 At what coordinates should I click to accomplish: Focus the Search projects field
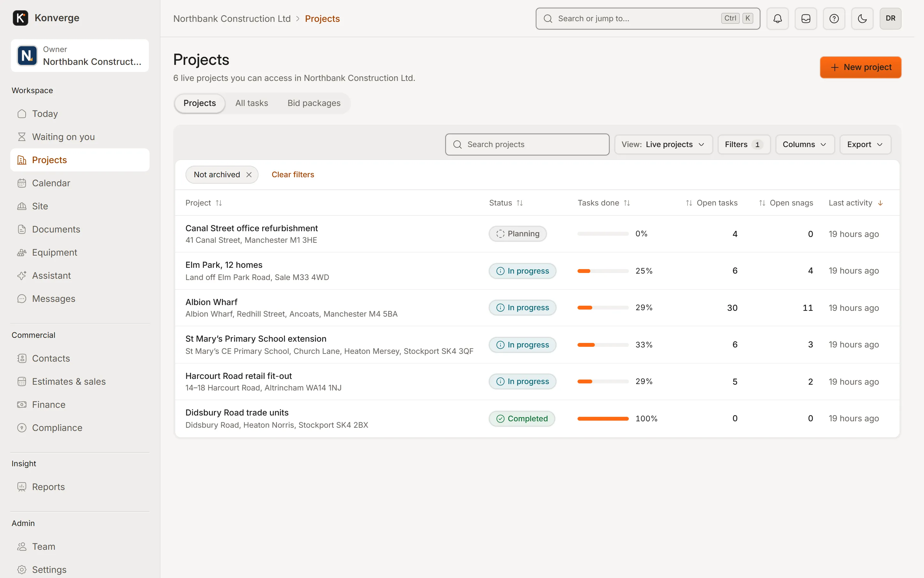tap(527, 144)
